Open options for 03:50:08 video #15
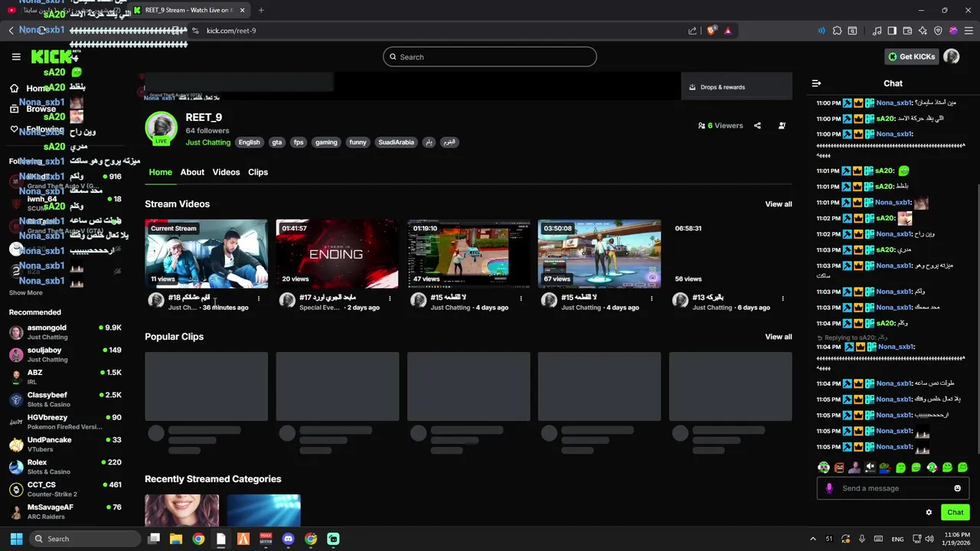This screenshot has height=551, width=980. click(652, 298)
